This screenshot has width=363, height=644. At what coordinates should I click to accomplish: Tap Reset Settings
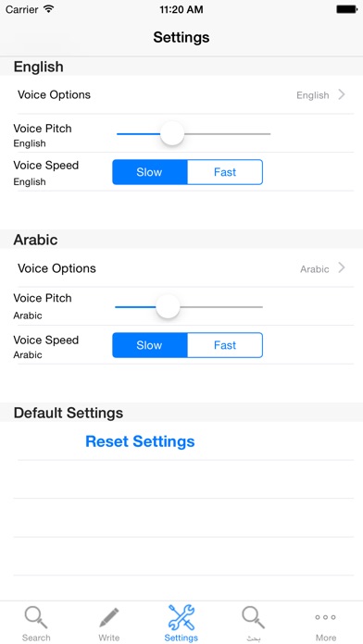point(140,441)
